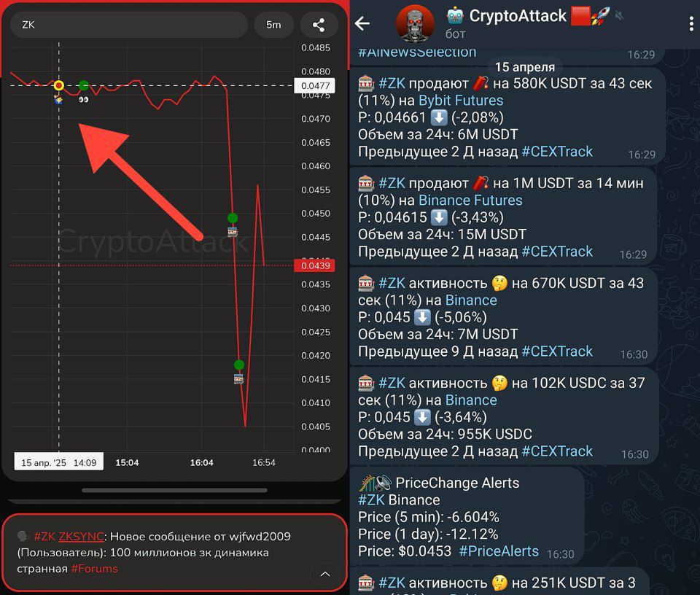Tap the share icon above chart
Image resolution: width=700 pixels, height=595 pixels.
pyautogui.click(x=319, y=25)
